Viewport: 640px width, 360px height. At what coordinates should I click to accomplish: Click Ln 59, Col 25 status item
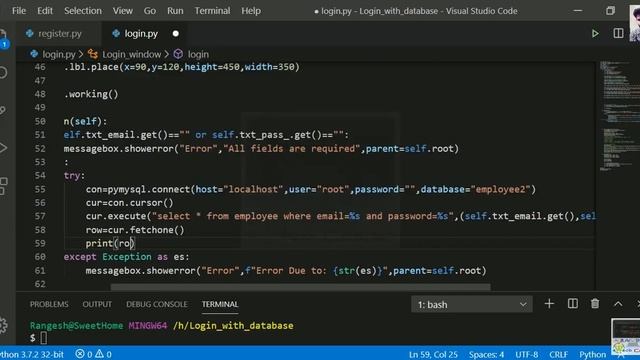click(x=433, y=354)
